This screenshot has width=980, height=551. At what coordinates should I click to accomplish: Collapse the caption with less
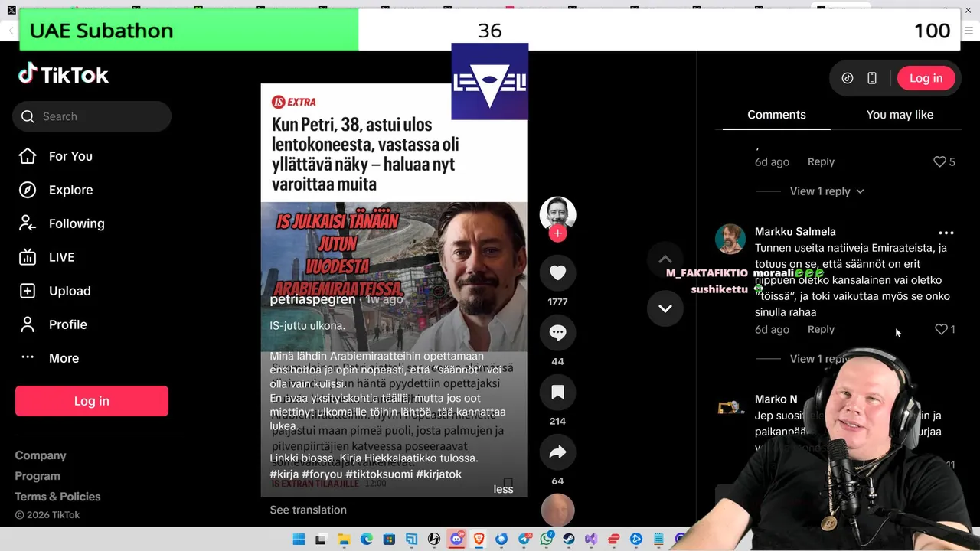[503, 489]
